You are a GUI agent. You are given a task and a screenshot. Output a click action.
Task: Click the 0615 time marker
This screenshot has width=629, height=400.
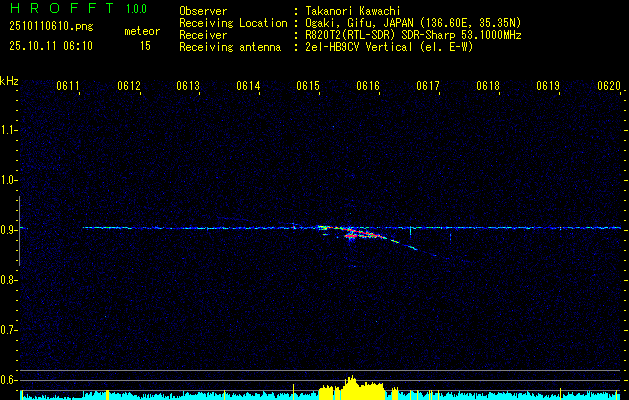click(x=308, y=86)
